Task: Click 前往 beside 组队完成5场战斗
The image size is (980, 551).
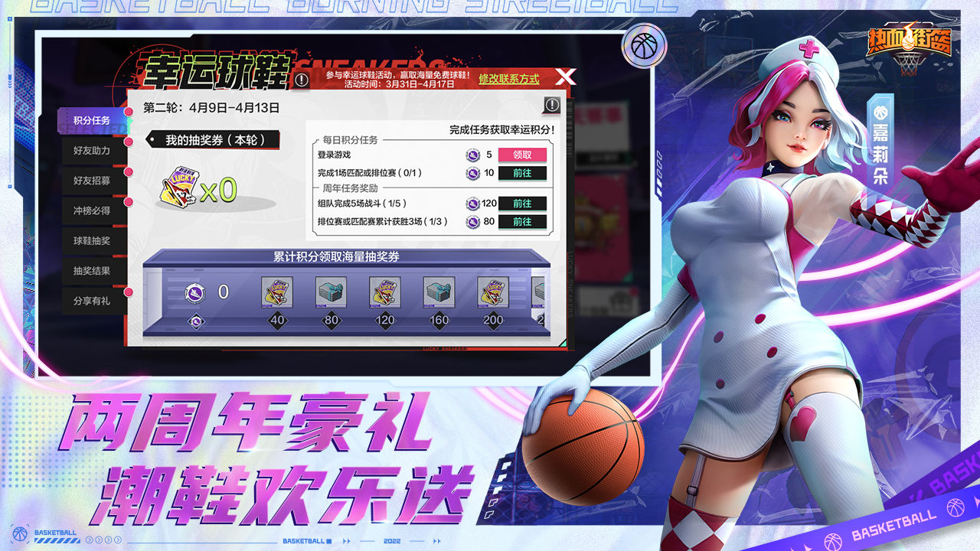Action: (524, 204)
